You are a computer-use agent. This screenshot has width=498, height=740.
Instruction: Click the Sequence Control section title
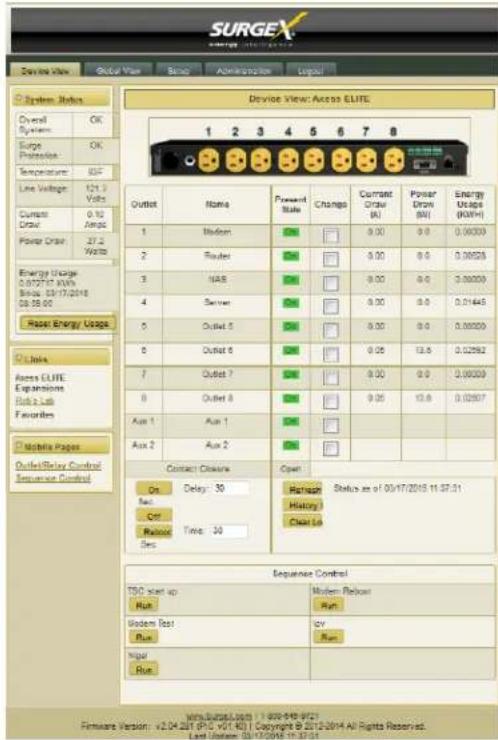(310, 573)
